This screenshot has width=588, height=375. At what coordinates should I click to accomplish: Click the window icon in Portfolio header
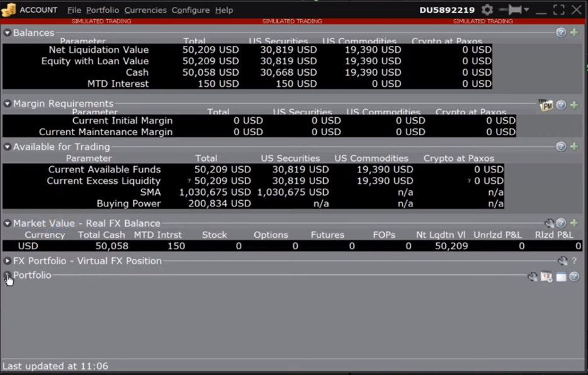561,277
